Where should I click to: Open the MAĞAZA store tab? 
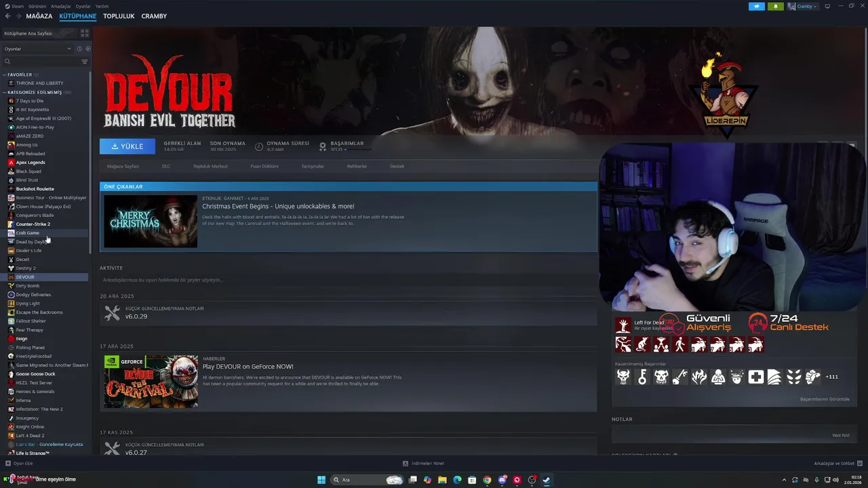coord(39,16)
